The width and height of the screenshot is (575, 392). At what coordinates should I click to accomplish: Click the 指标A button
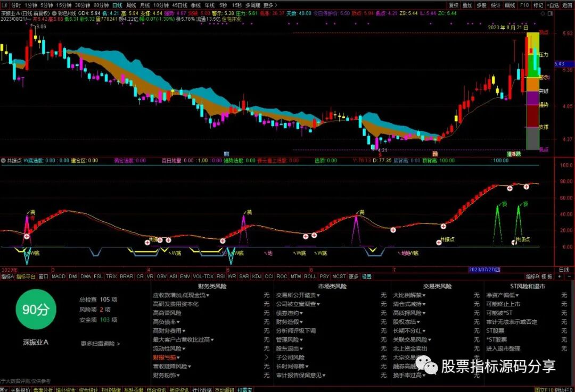click(x=7, y=277)
